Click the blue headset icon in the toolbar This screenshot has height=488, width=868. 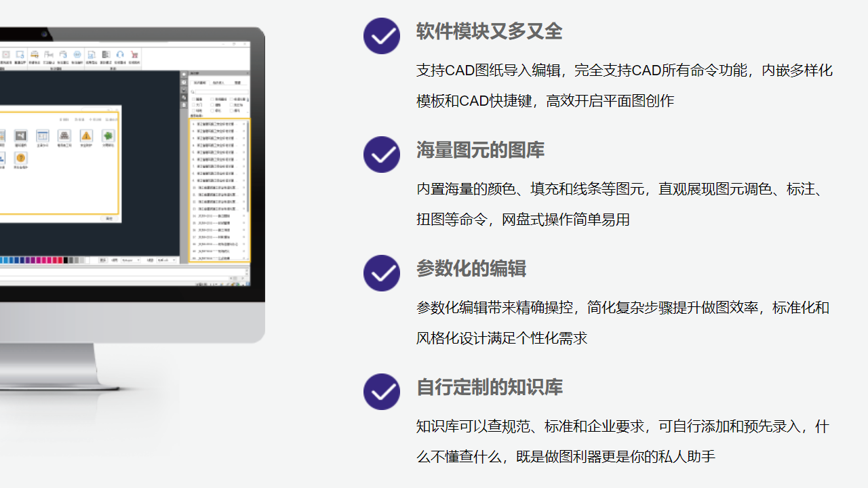119,55
